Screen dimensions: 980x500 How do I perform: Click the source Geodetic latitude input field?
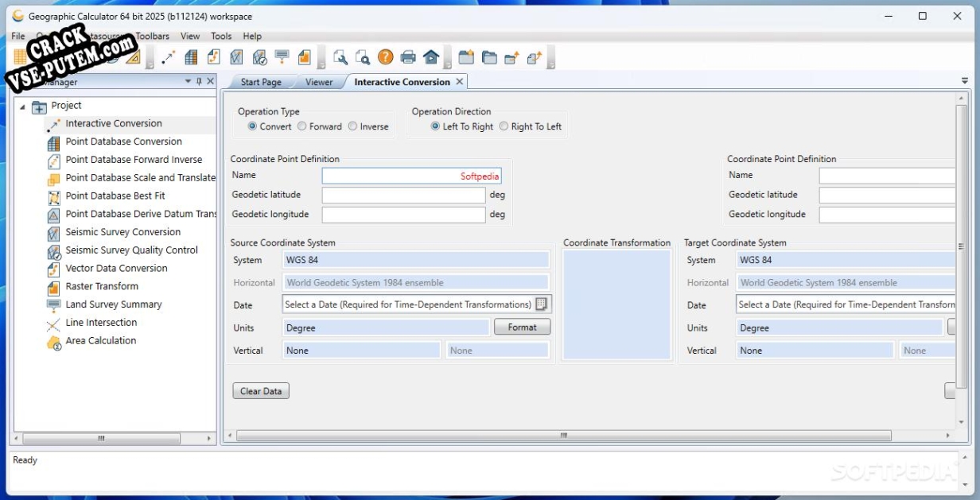tap(403, 195)
